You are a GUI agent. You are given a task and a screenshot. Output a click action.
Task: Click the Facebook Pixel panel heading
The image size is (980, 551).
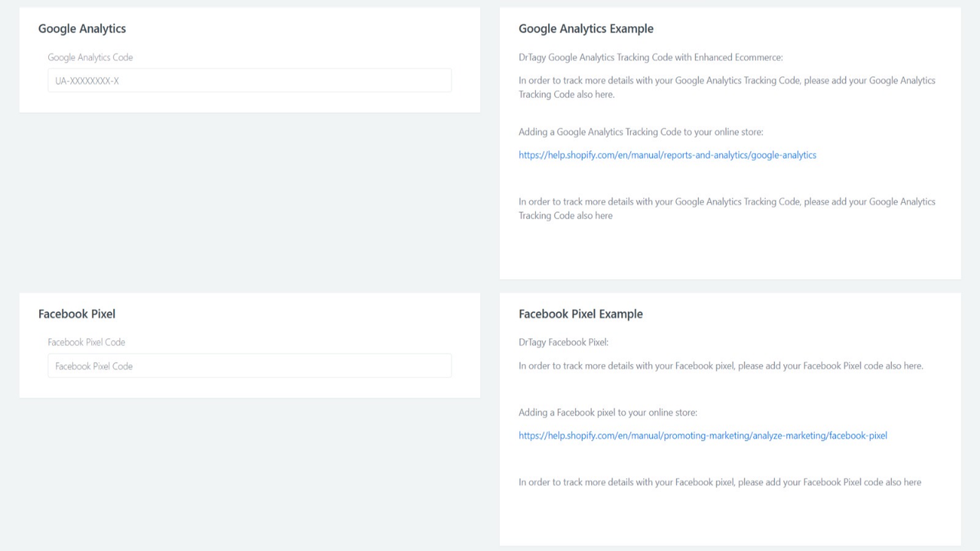pyautogui.click(x=77, y=314)
